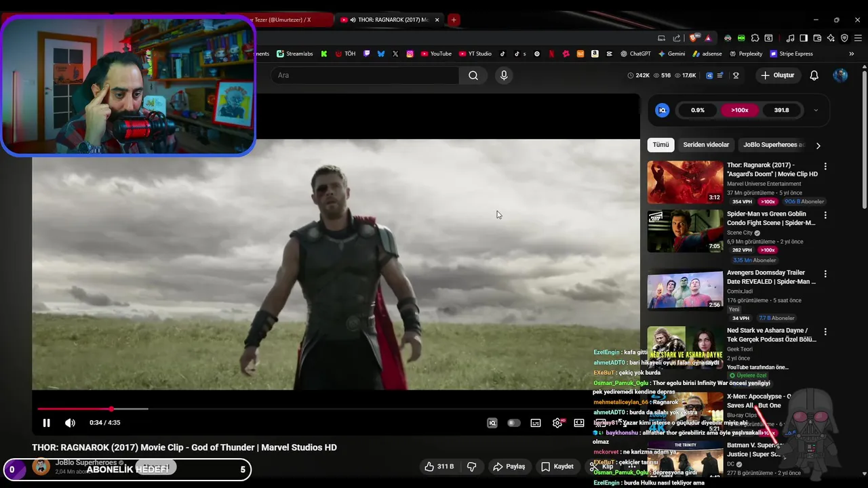Screen dimensions: 868x488
Task: Switch to theater mode view
Action: pos(579,423)
